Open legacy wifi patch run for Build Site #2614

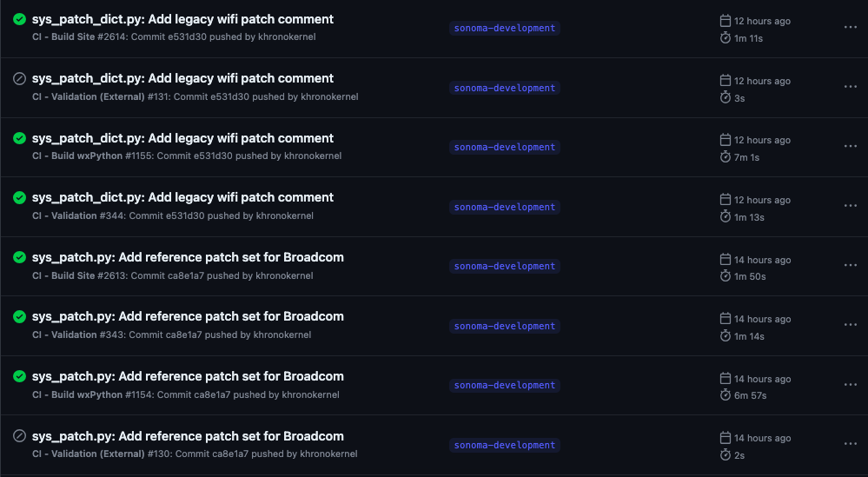[x=182, y=19]
